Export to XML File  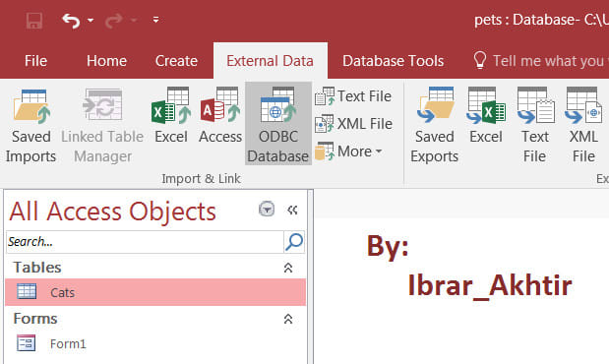pyautogui.click(x=583, y=125)
